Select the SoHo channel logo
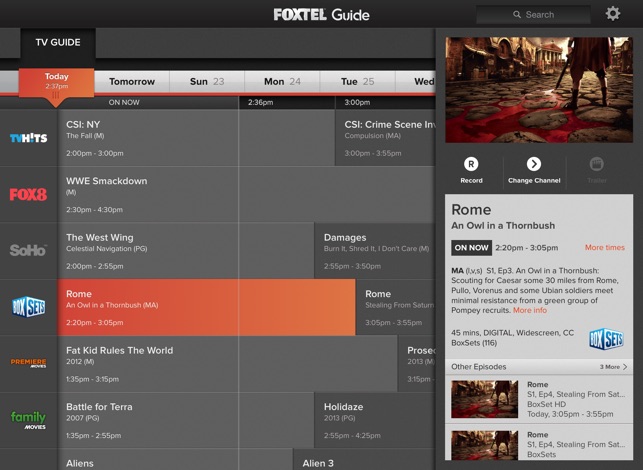Screen dimensions: 643x470 (x=28, y=250)
